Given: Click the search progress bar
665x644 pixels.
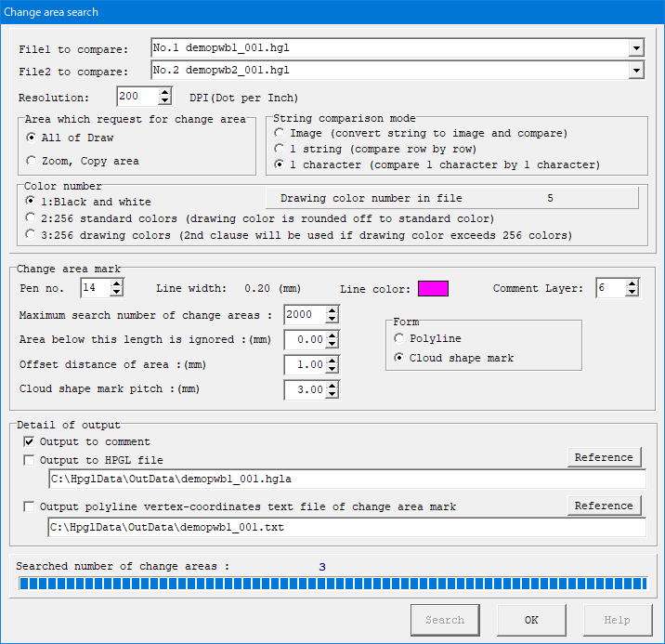Looking at the screenshot, I should 332,584.
